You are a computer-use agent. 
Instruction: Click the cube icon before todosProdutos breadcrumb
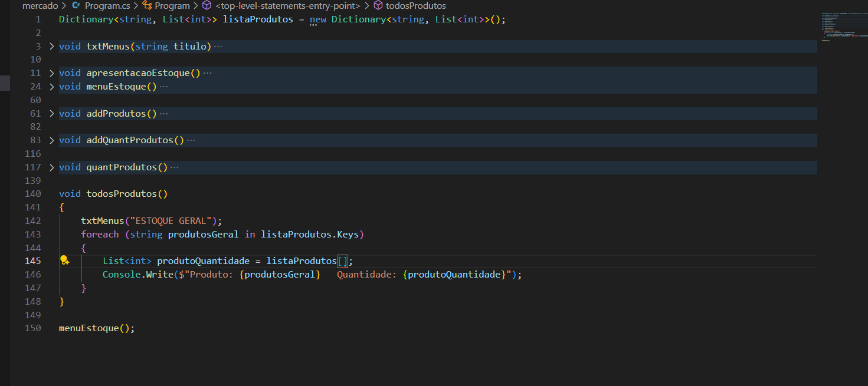tap(378, 6)
